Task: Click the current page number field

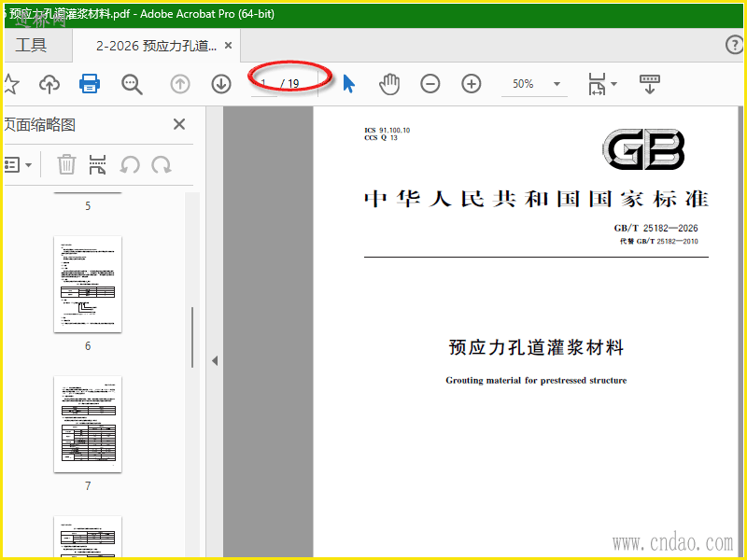Action: point(264,84)
